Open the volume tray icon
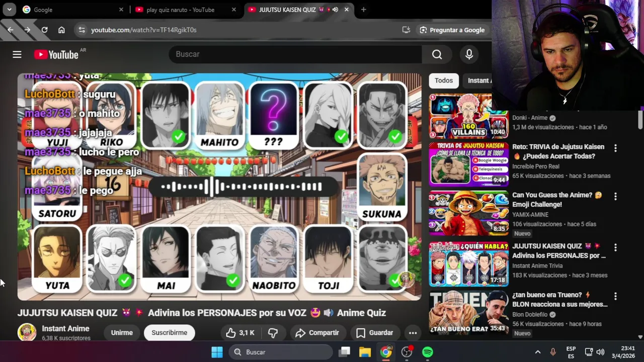The image size is (644, 362). [600, 352]
